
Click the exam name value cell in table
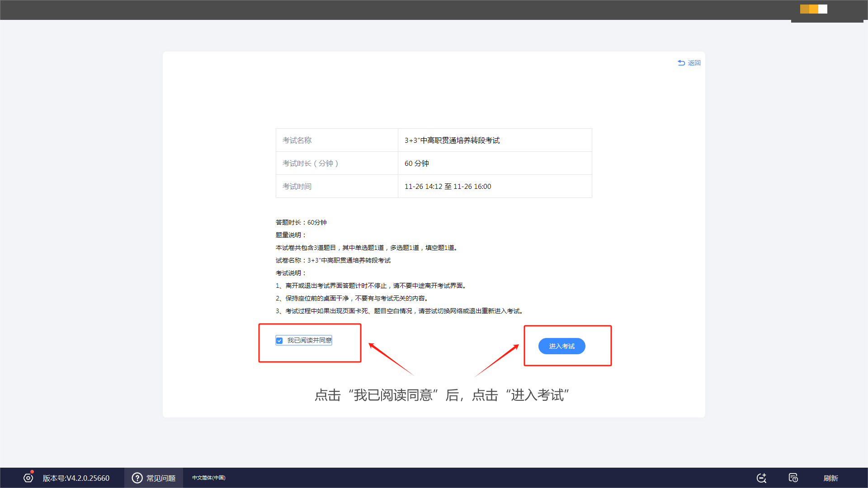[x=452, y=140]
